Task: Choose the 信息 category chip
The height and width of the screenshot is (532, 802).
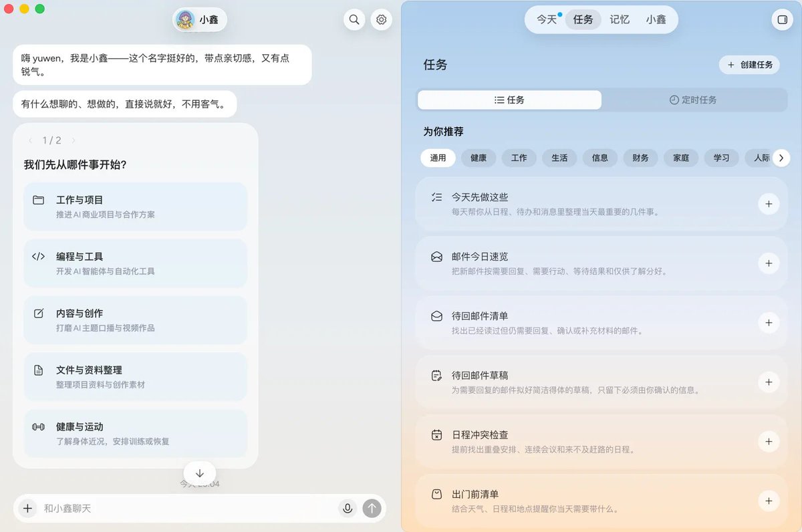Action: click(x=600, y=158)
